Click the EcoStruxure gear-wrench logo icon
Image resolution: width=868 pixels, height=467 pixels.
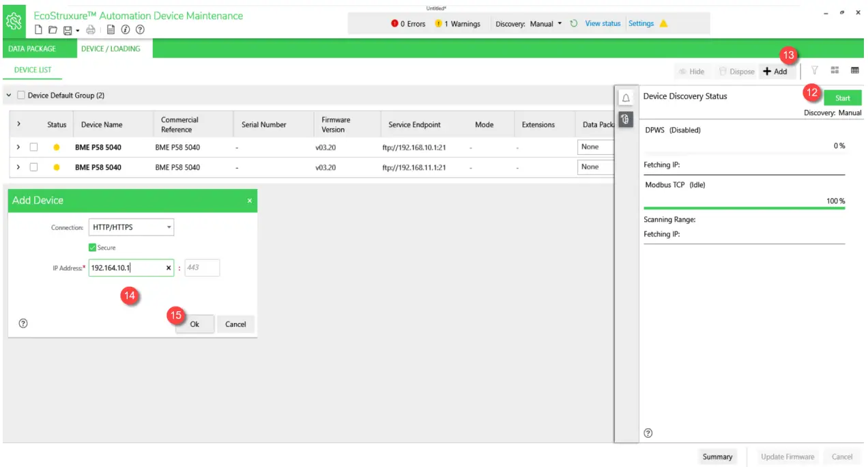14,22
